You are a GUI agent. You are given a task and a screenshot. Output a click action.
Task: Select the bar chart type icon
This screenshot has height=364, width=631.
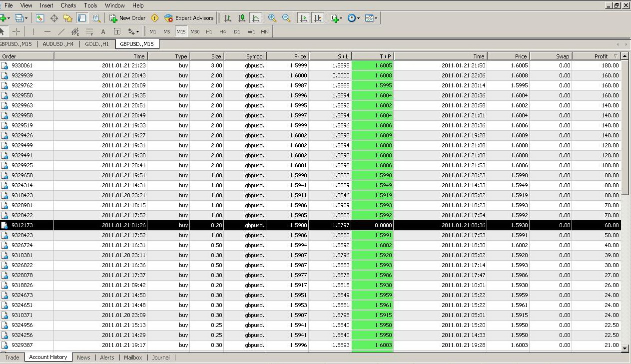(x=228, y=18)
